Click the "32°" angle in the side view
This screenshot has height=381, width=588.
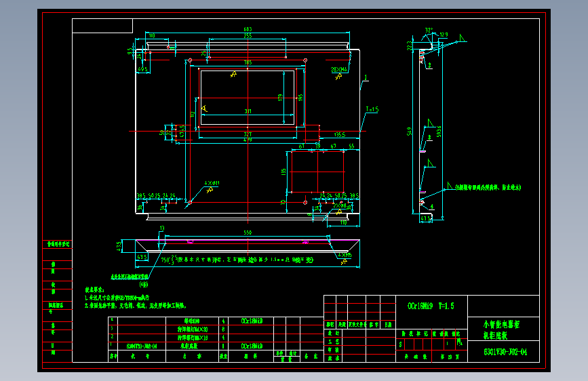pos(429,30)
